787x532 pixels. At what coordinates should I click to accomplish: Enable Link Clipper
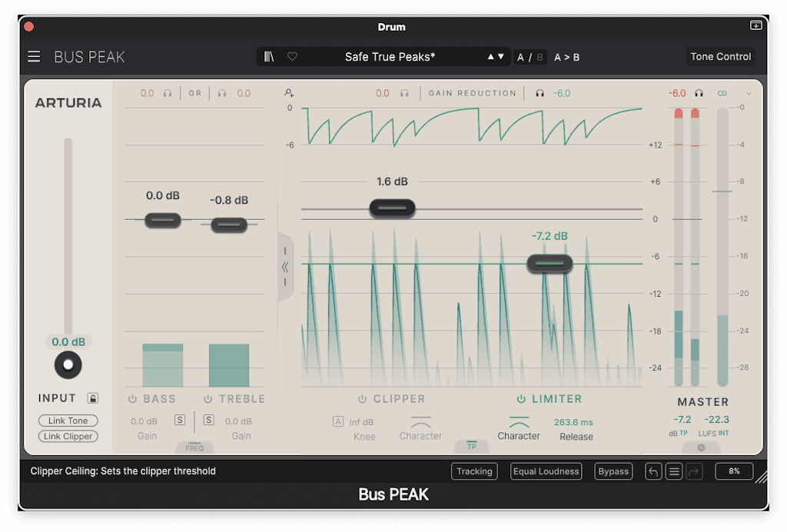(68, 436)
